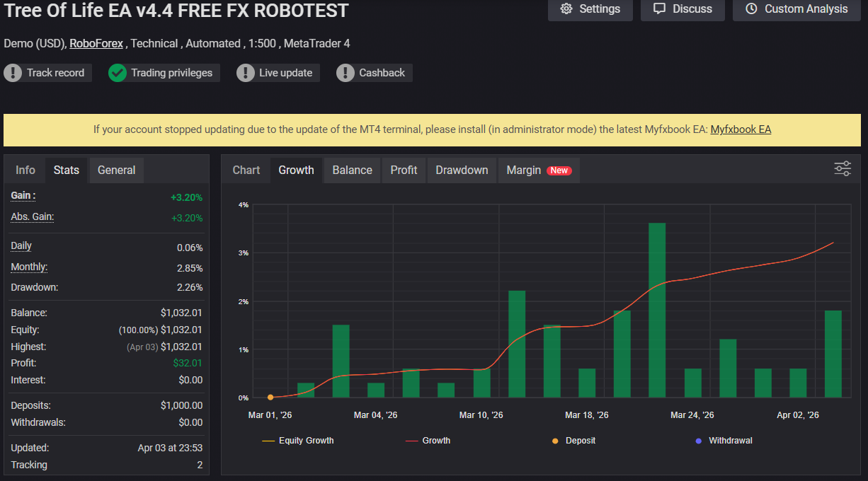Click the tallest green bar in chart
Image resolution: width=868 pixels, height=481 pixels.
[x=657, y=310]
